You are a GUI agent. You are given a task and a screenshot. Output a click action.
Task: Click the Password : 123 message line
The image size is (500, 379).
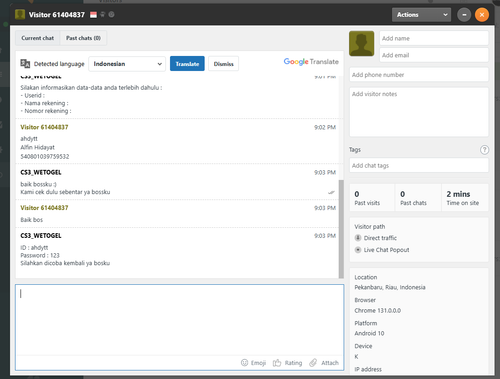click(40, 255)
